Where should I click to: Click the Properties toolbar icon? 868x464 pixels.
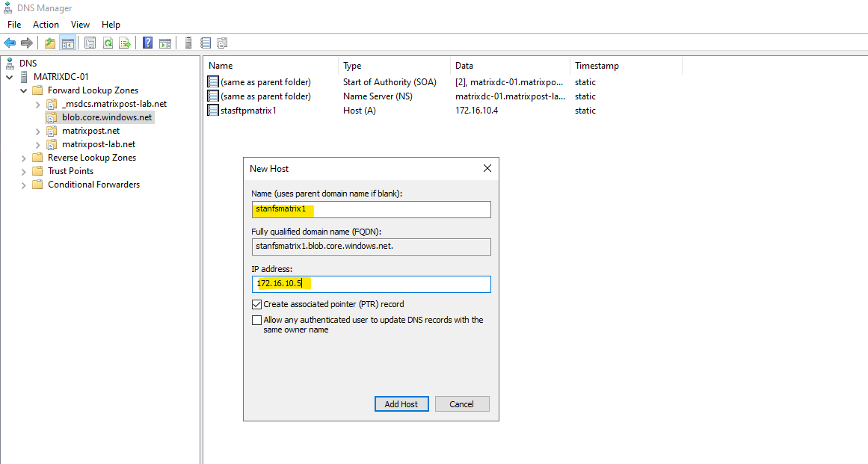[x=90, y=43]
